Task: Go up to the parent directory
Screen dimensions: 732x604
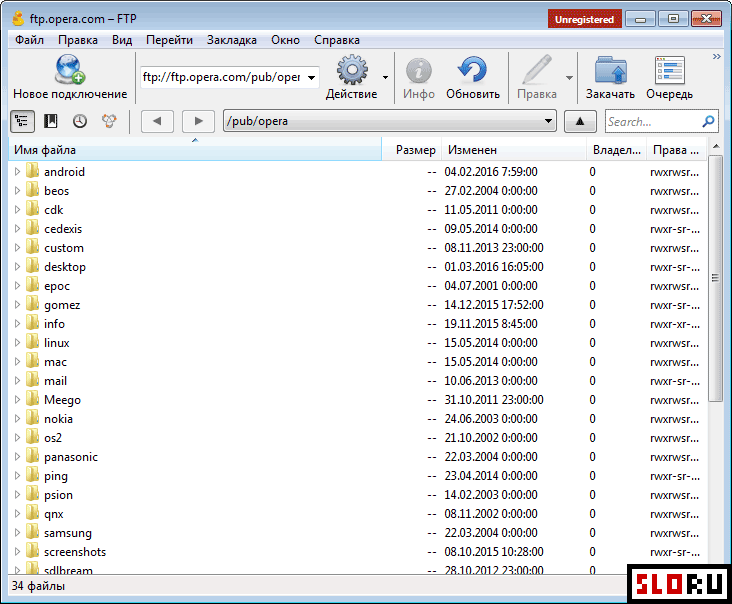Action: (x=580, y=121)
